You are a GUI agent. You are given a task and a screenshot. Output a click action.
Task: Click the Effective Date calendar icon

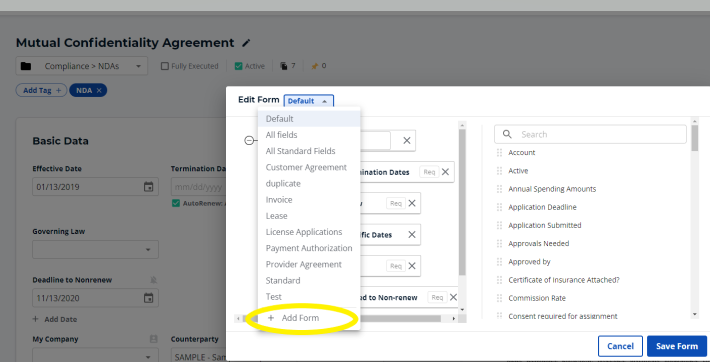149,187
